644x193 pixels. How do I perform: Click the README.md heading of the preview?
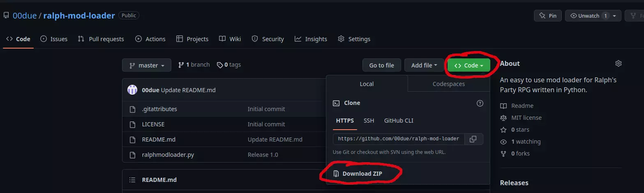click(x=159, y=180)
